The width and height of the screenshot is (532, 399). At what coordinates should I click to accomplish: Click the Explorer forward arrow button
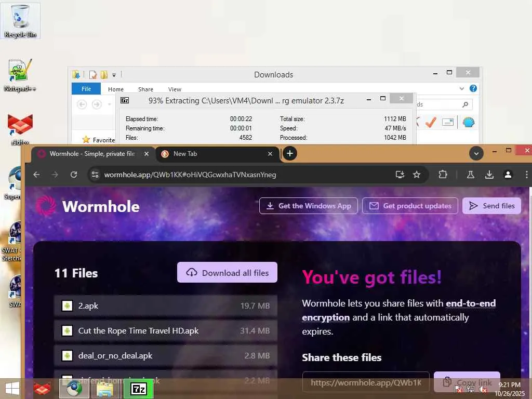pyautogui.click(x=97, y=104)
